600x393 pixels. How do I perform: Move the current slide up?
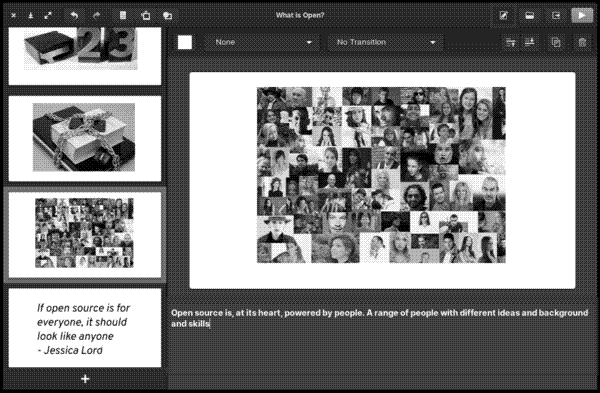coord(511,42)
